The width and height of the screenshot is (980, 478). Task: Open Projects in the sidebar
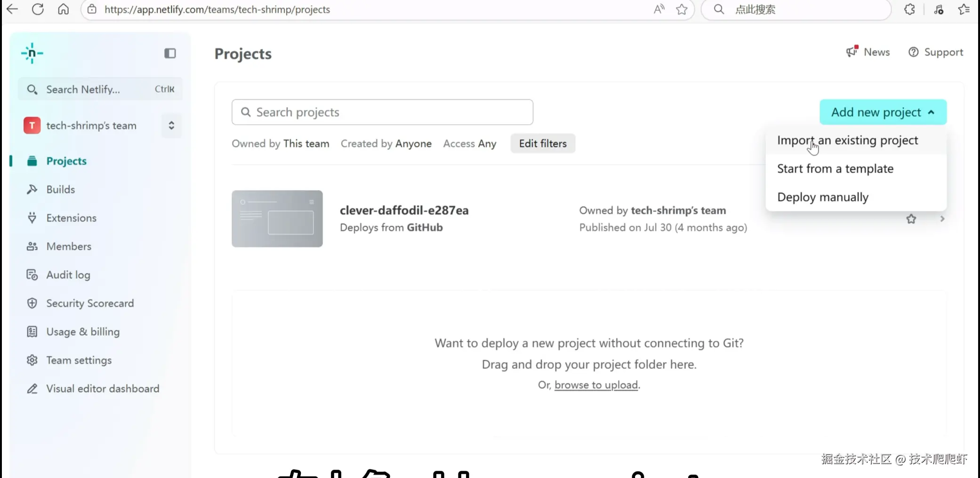click(x=66, y=161)
